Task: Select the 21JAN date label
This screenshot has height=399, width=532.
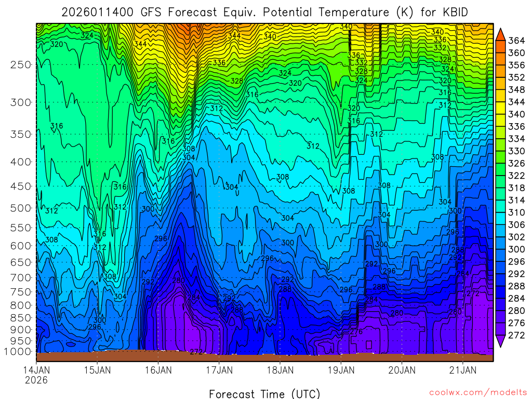Action: pyautogui.click(x=463, y=370)
